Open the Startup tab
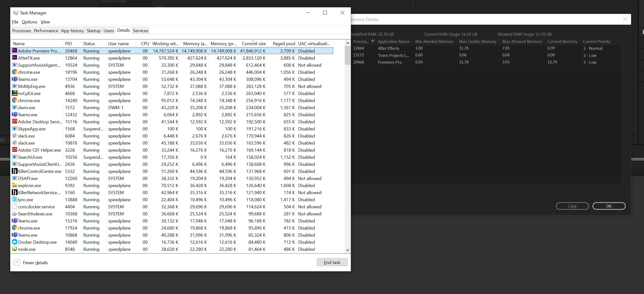The width and height of the screenshot is (644, 294). click(94, 31)
